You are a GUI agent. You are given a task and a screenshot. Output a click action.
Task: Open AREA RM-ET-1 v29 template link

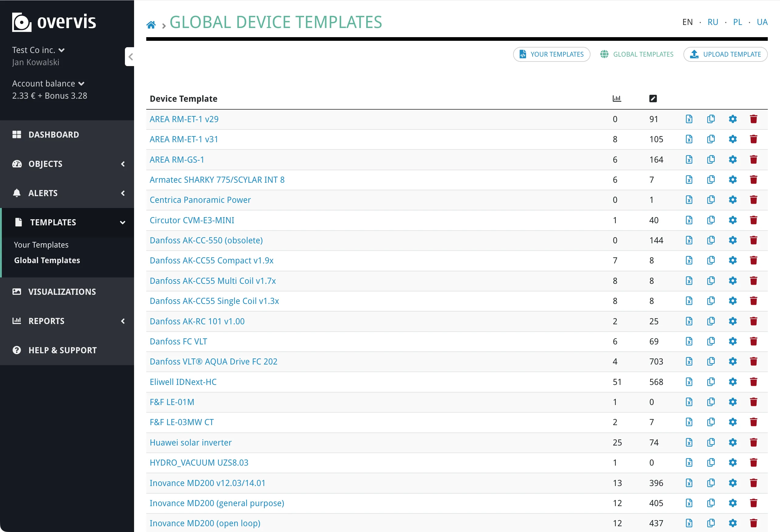click(184, 119)
